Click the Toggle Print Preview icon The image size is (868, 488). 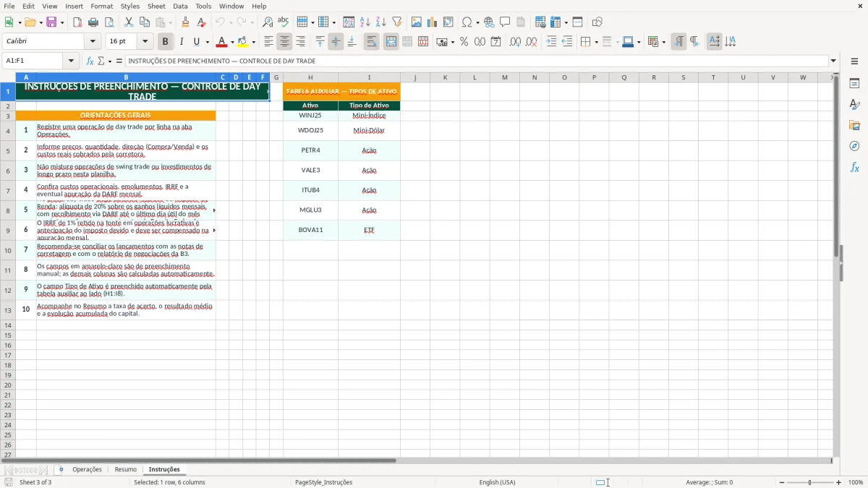[109, 22]
